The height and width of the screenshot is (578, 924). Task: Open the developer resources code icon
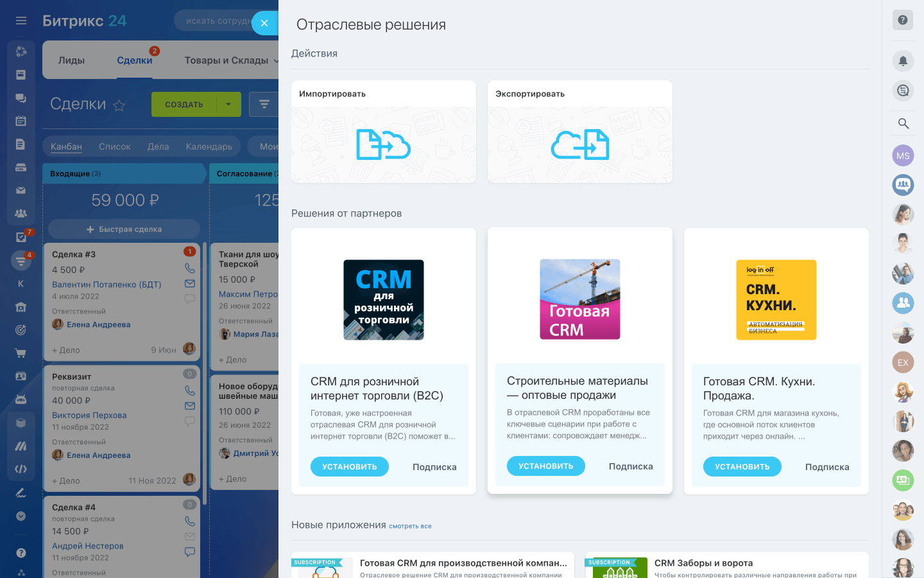(21, 469)
